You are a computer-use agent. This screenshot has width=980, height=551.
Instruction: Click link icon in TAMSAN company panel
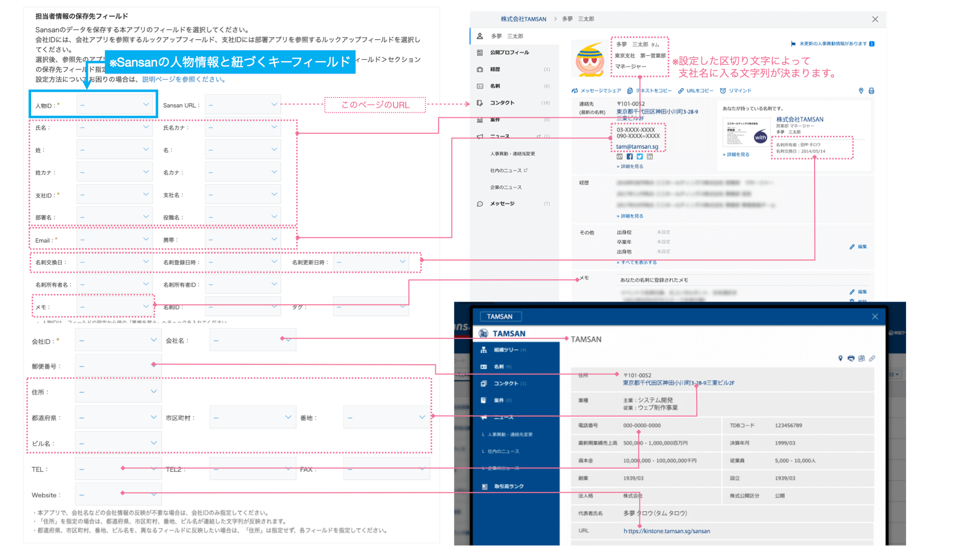click(x=872, y=358)
